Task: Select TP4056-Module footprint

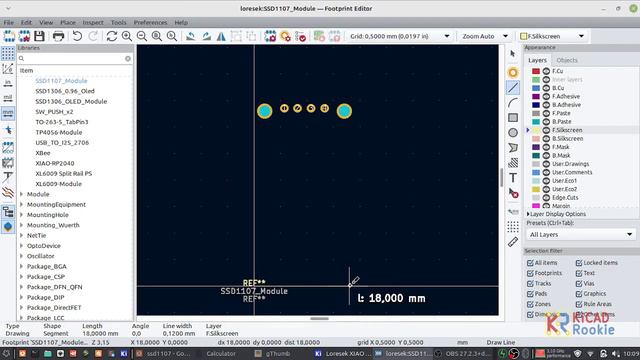Action: coord(59,132)
